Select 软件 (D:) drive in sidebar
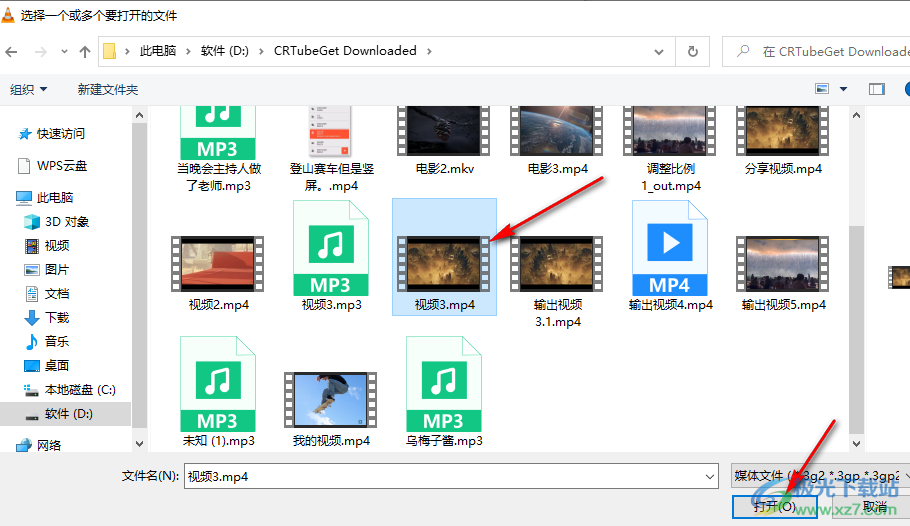Viewport: 910px width, 526px height. [68, 414]
